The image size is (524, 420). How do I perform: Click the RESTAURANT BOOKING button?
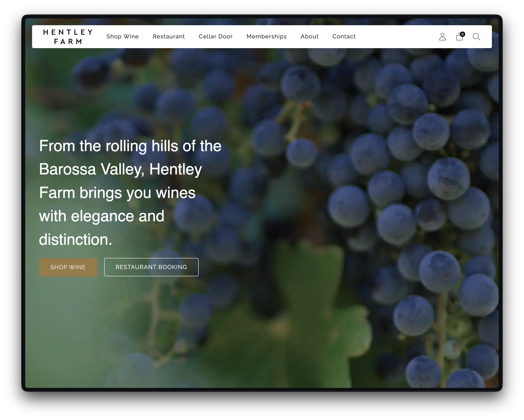[x=151, y=267]
